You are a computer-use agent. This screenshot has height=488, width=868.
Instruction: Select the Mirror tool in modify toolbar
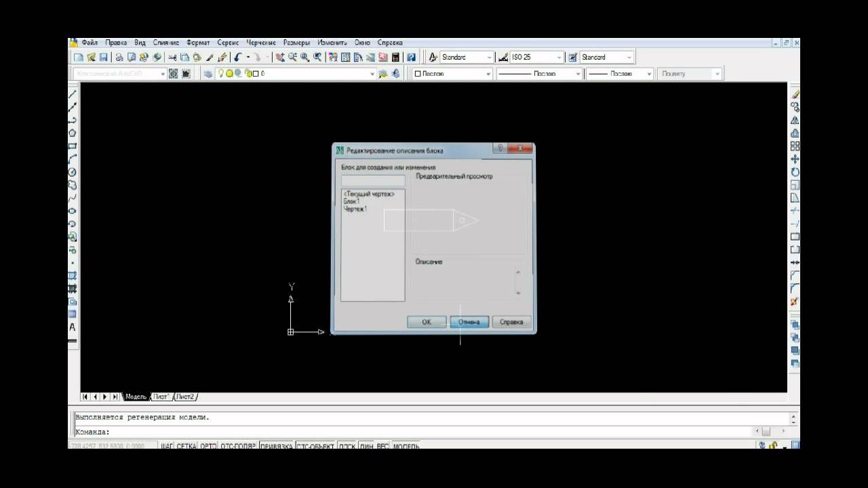(795, 121)
